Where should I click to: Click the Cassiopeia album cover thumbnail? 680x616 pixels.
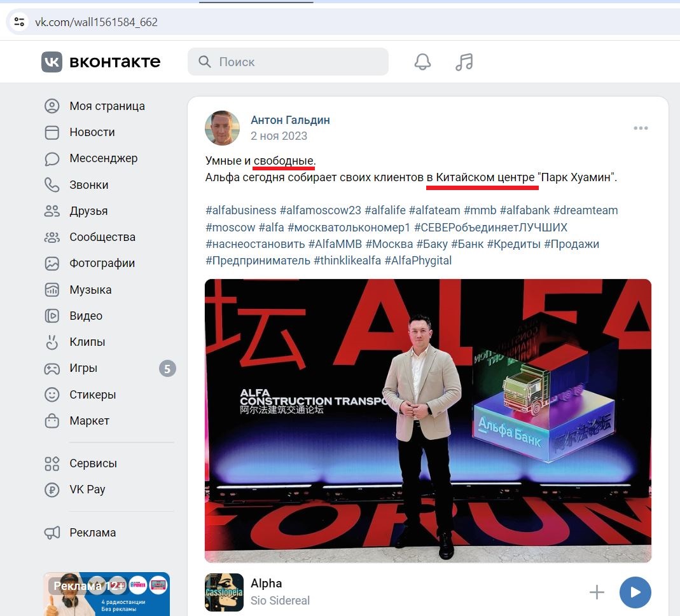pyautogui.click(x=224, y=592)
